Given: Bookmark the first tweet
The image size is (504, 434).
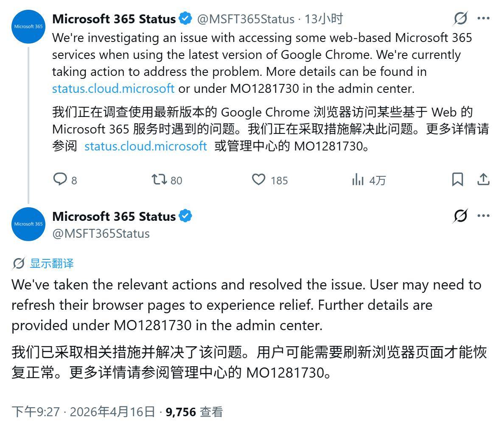Looking at the screenshot, I should (457, 180).
